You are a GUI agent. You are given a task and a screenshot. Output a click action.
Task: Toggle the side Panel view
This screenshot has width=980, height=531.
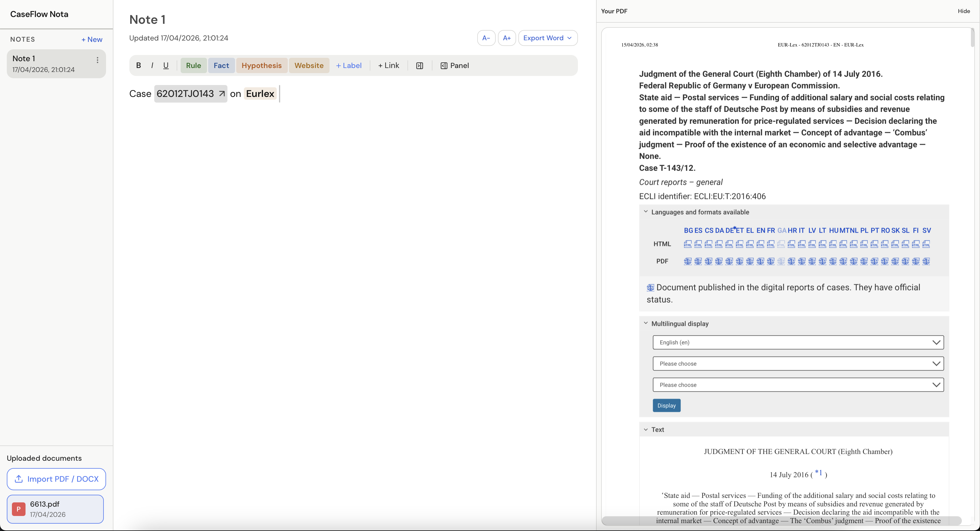[455, 65]
